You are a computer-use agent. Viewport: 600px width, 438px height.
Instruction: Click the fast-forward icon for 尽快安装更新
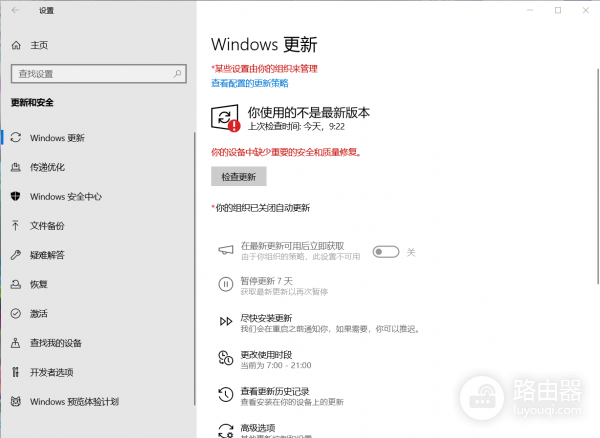click(x=226, y=321)
